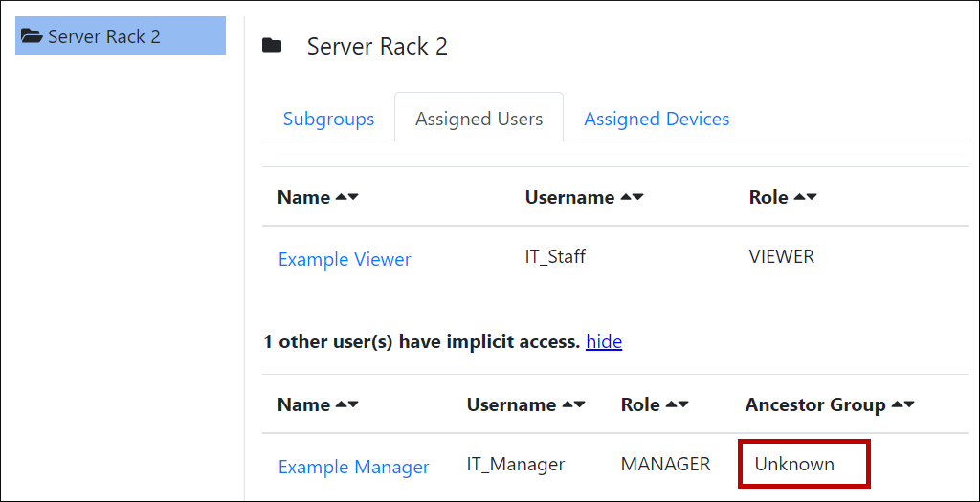
Task: Click the Unknown ancestor group cell
Action: point(794,465)
